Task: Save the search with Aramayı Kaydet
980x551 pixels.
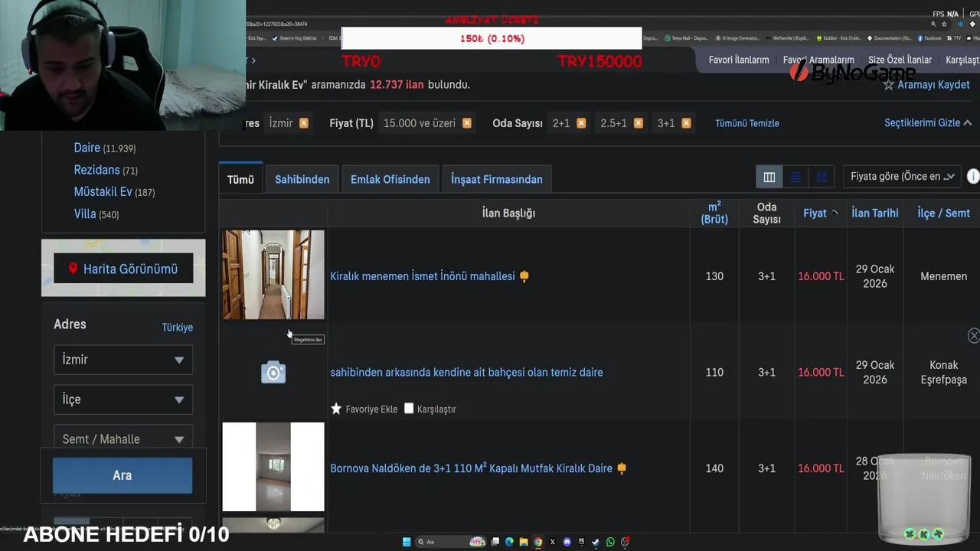Action: click(x=933, y=85)
